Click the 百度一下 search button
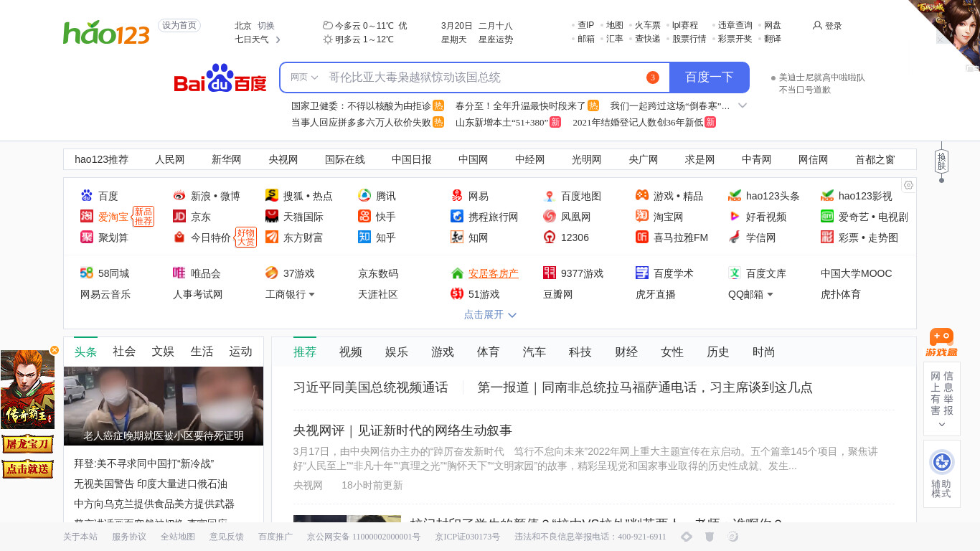980x551 pixels. coord(710,77)
